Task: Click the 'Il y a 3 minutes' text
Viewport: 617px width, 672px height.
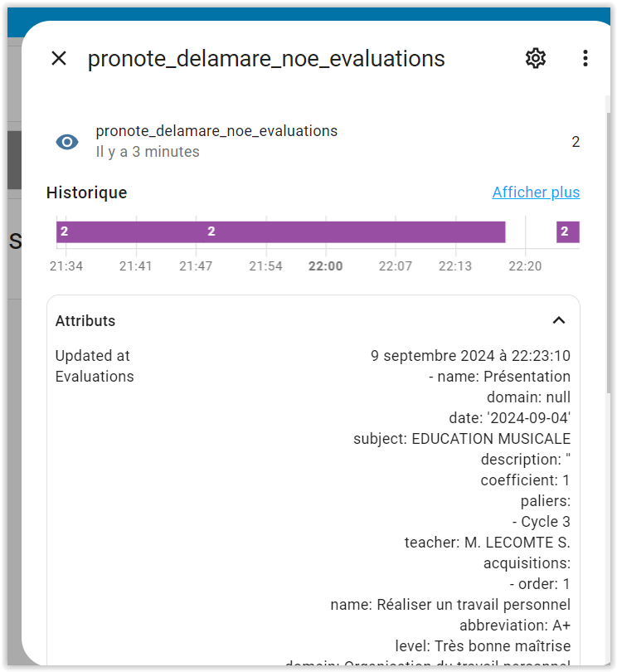Action: (148, 152)
